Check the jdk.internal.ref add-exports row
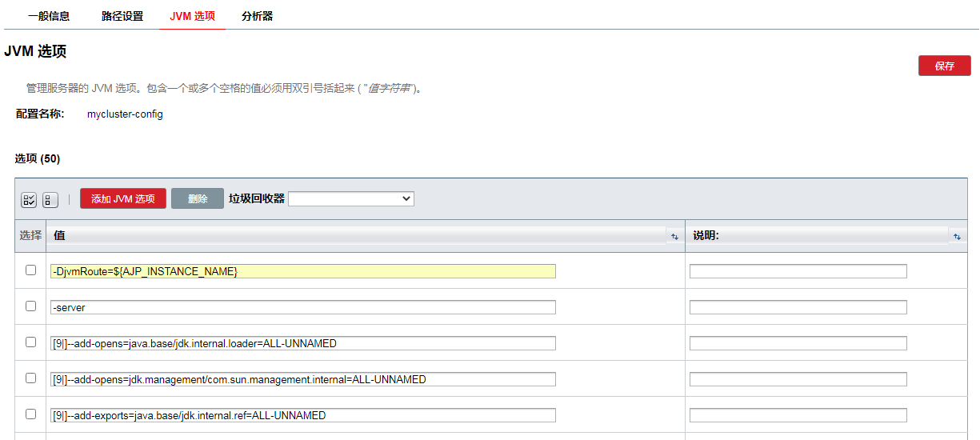 (30, 414)
